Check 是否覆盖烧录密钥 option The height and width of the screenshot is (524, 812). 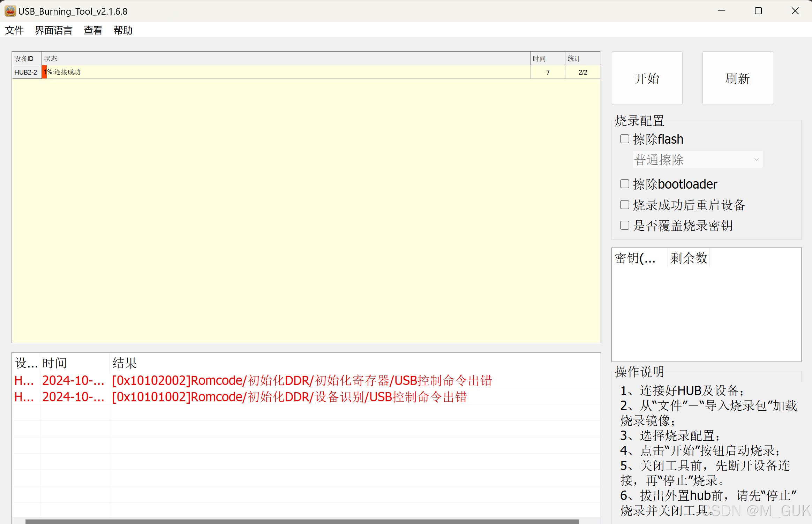click(624, 225)
